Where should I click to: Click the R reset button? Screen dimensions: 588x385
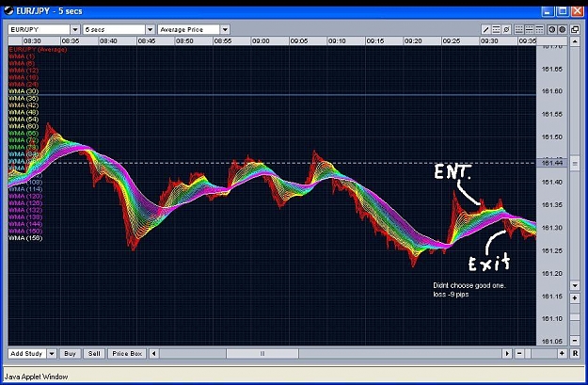(x=575, y=354)
